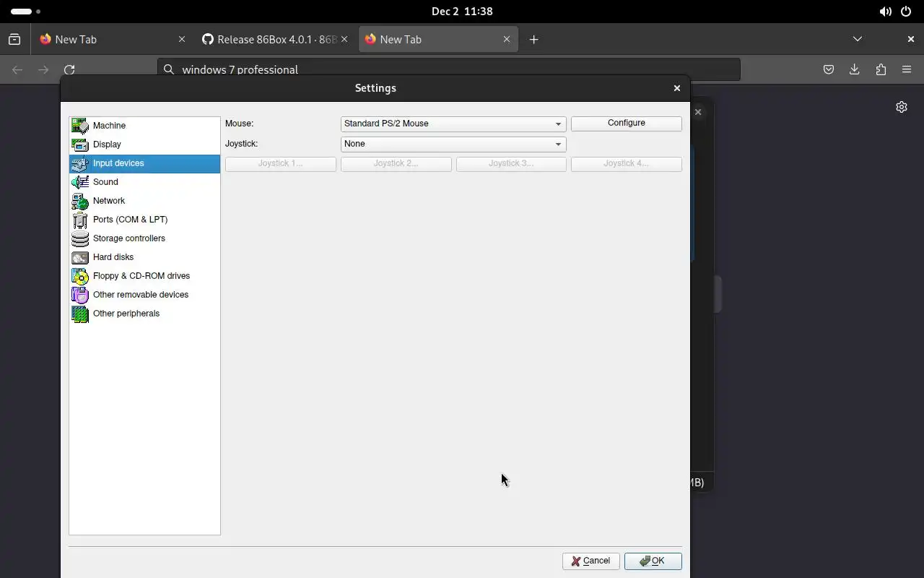924x578 pixels.
Task: Open the Hard disks icon
Action: pos(80,257)
